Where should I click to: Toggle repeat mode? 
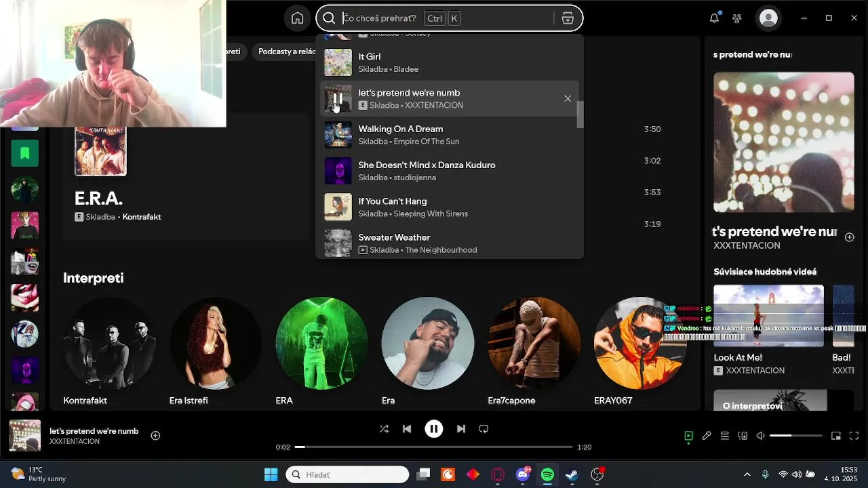point(484,429)
